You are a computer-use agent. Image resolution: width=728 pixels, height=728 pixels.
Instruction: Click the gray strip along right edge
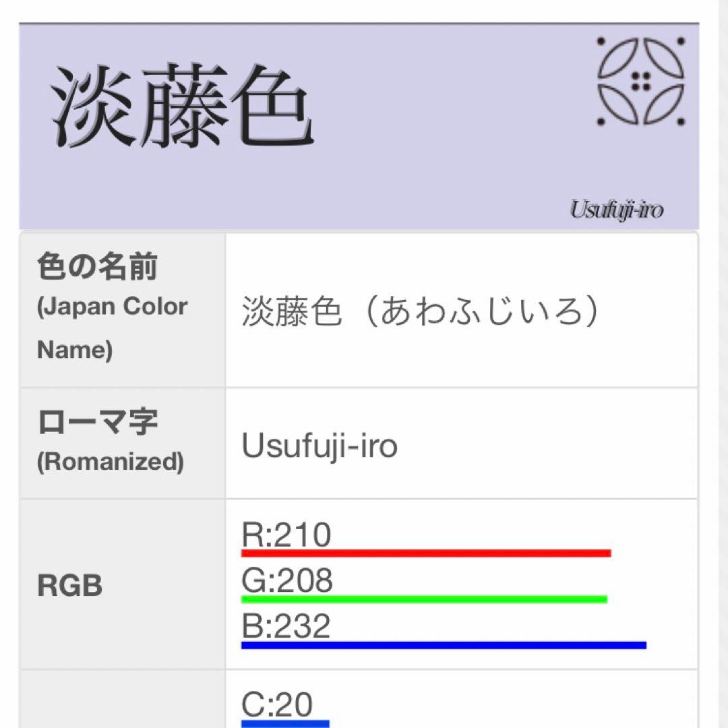click(x=715, y=364)
